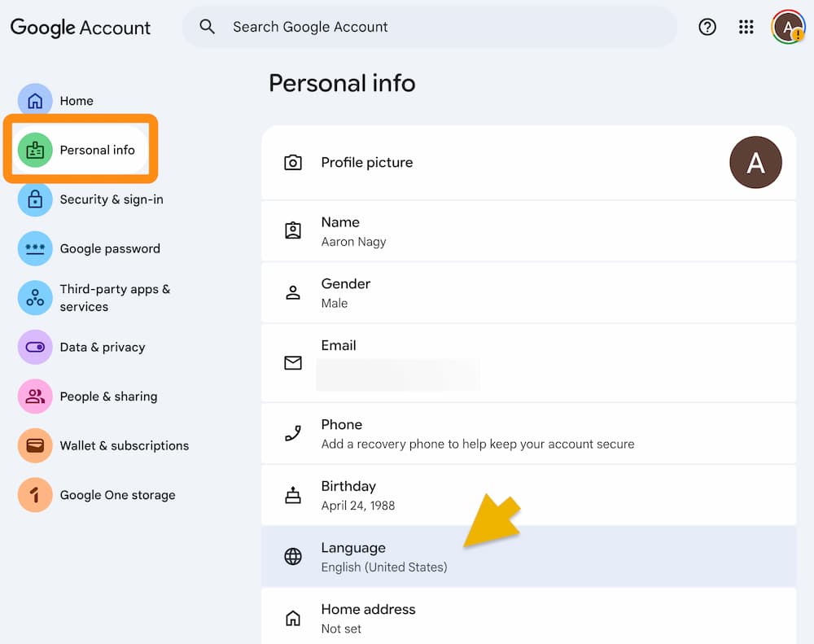Viewport: 814px width, 644px height.
Task: Select the Google One storage icon
Action: click(x=35, y=495)
